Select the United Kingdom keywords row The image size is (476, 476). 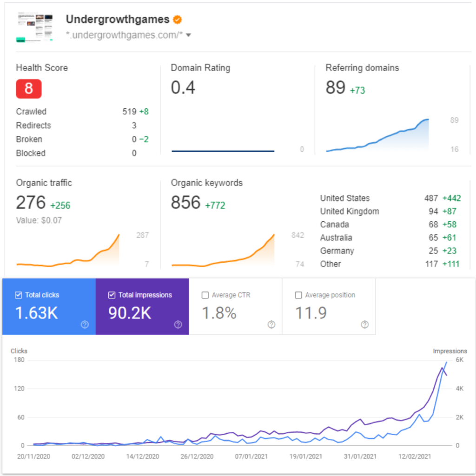390,212
